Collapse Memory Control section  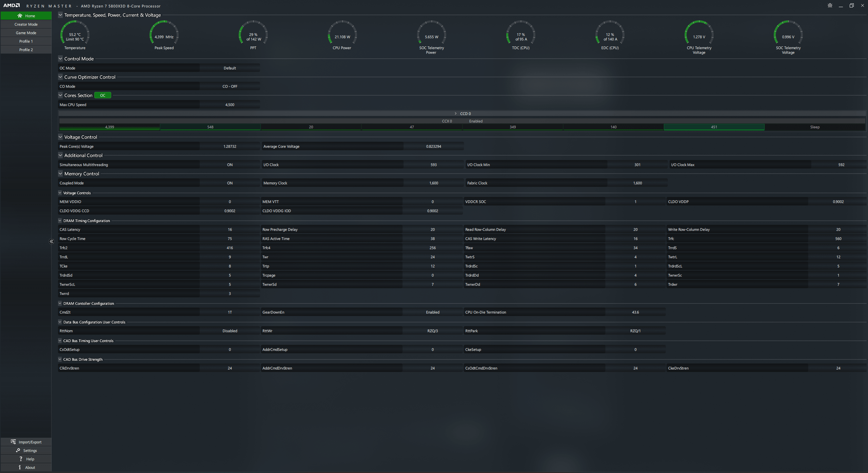point(60,174)
